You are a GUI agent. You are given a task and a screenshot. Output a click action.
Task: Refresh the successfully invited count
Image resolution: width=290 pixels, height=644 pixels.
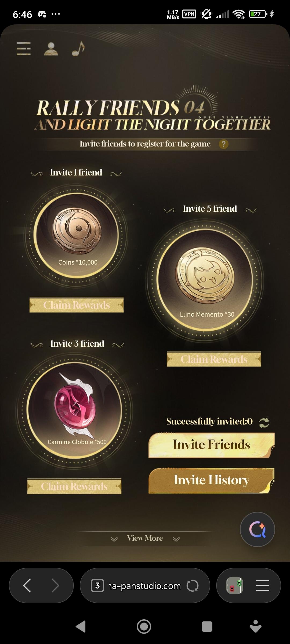[264, 423]
